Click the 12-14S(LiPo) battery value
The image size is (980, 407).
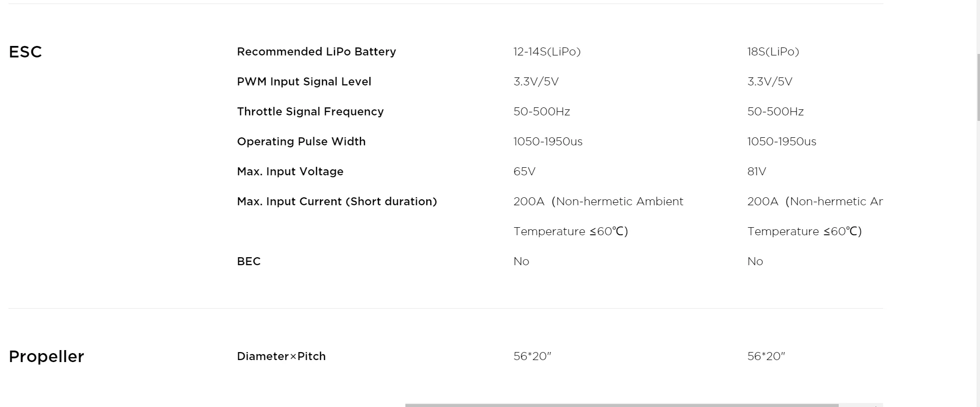547,52
